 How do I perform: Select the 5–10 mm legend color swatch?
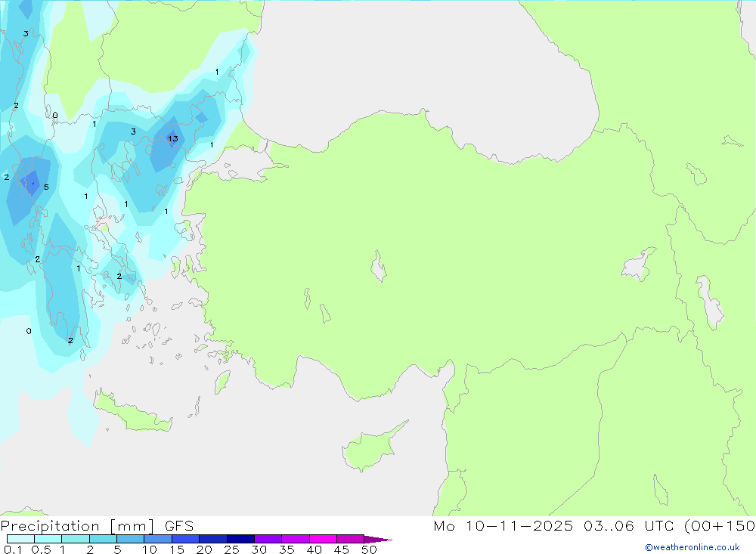pos(131,539)
